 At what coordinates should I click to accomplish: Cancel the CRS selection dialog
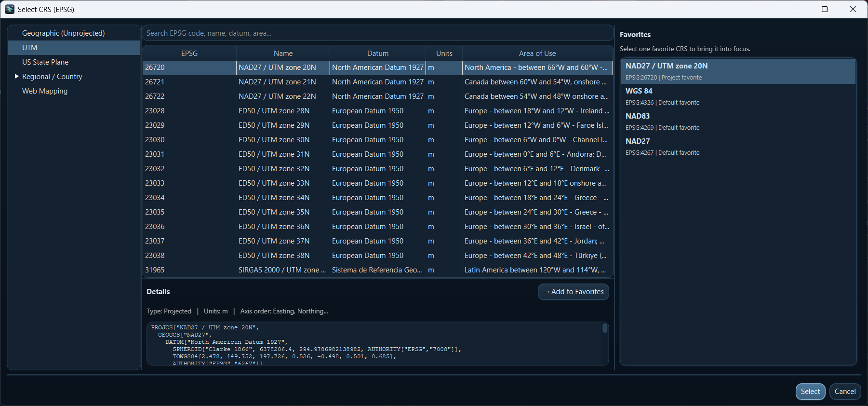pos(845,392)
